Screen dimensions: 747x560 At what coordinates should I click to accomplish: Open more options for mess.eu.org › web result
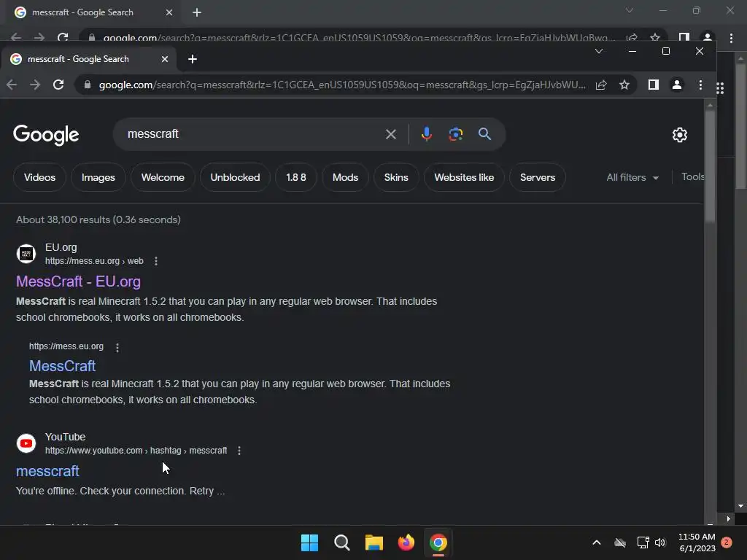(x=156, y=261)
